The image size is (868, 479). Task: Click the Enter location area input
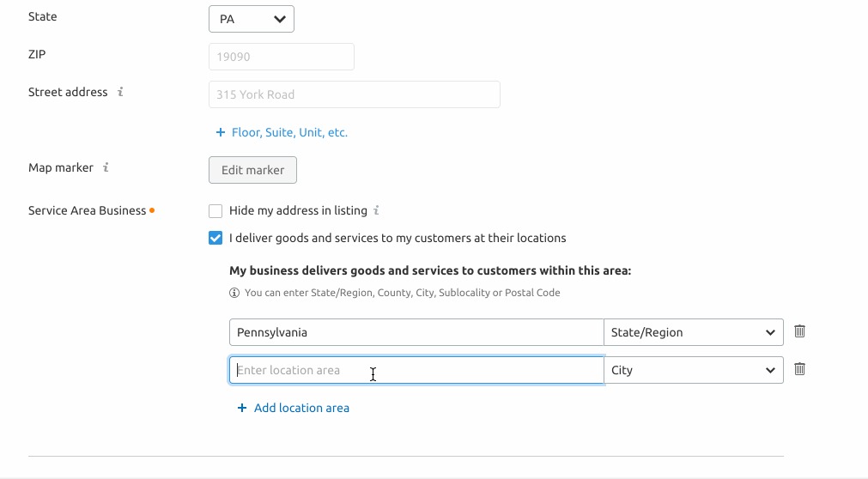click(416, 370)
